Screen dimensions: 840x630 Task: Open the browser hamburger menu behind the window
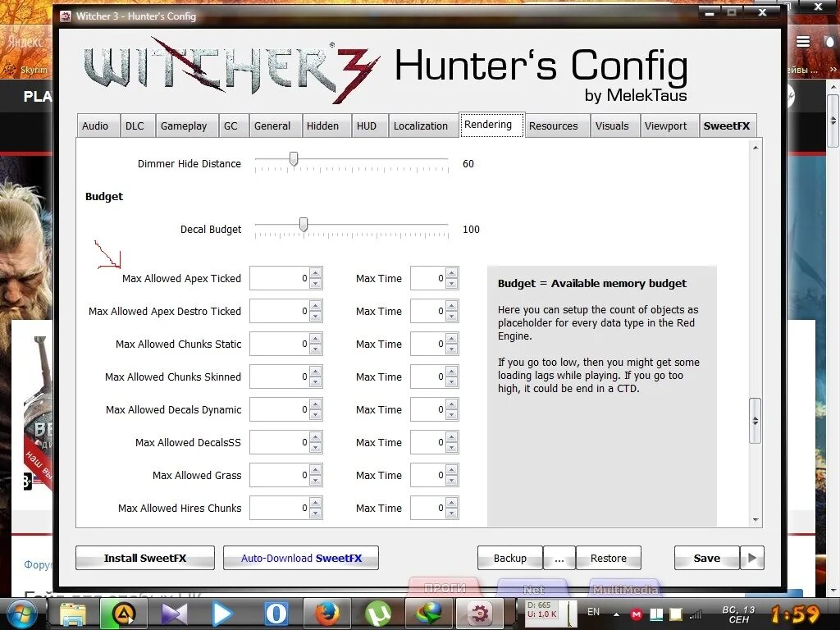coord(802,42)
